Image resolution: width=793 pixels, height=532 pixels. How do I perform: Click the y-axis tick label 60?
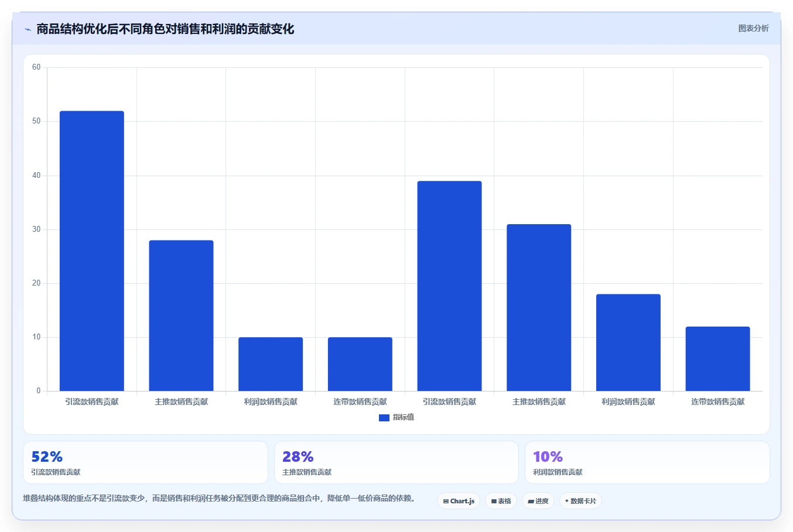tap(36, 67)
